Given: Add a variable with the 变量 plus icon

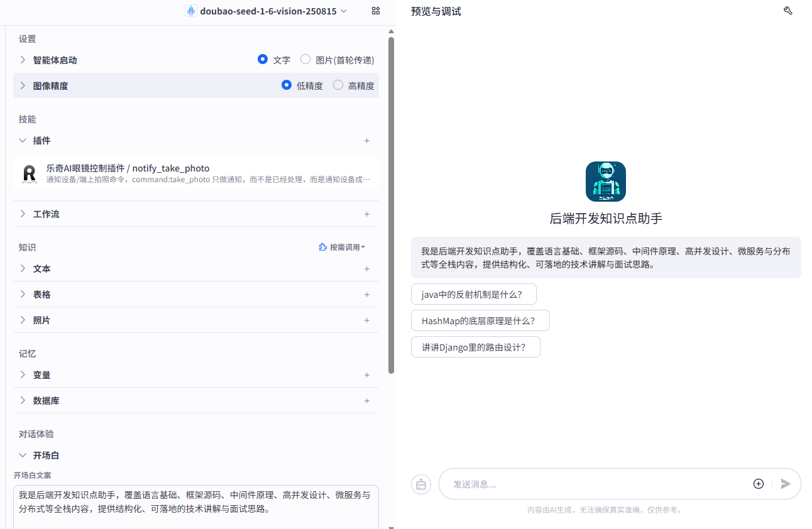Looking at the screenshot, I should pyautogui.click(x=367, y=375).
